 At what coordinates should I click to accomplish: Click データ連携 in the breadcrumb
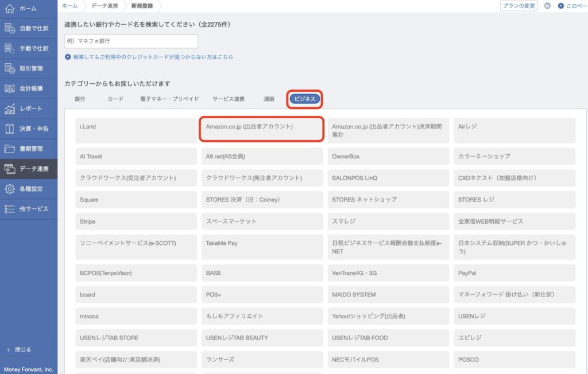tap(105, 6)
